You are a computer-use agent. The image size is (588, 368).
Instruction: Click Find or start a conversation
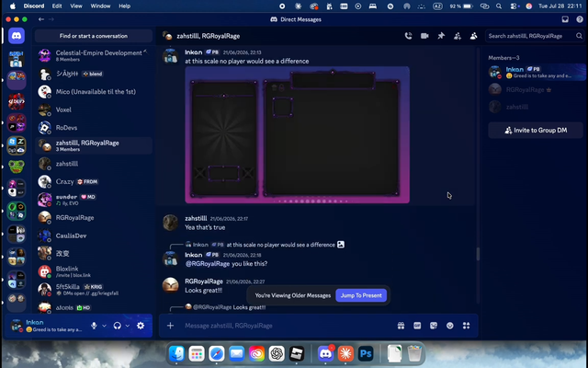pos(94,36)
